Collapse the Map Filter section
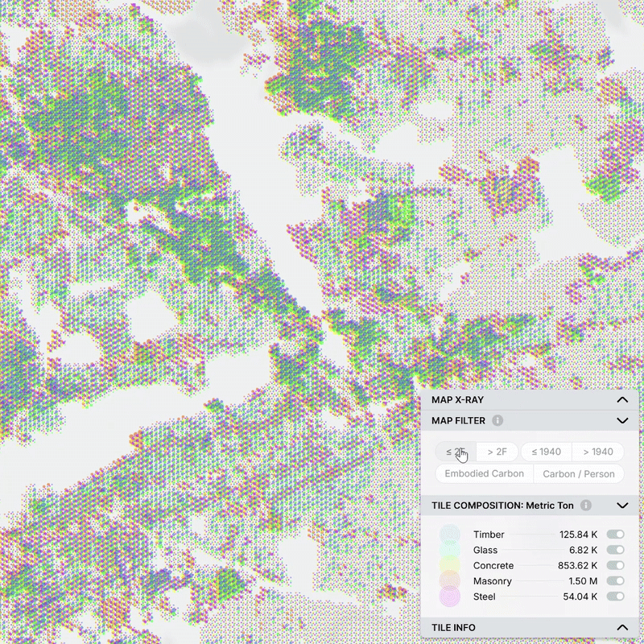 tap(621, 420)
